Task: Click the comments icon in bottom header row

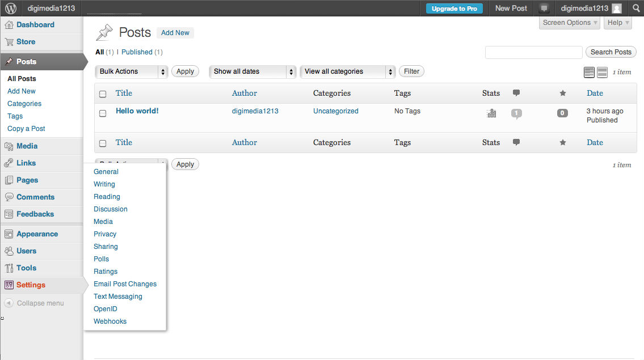Action: [x=516, y=142]
